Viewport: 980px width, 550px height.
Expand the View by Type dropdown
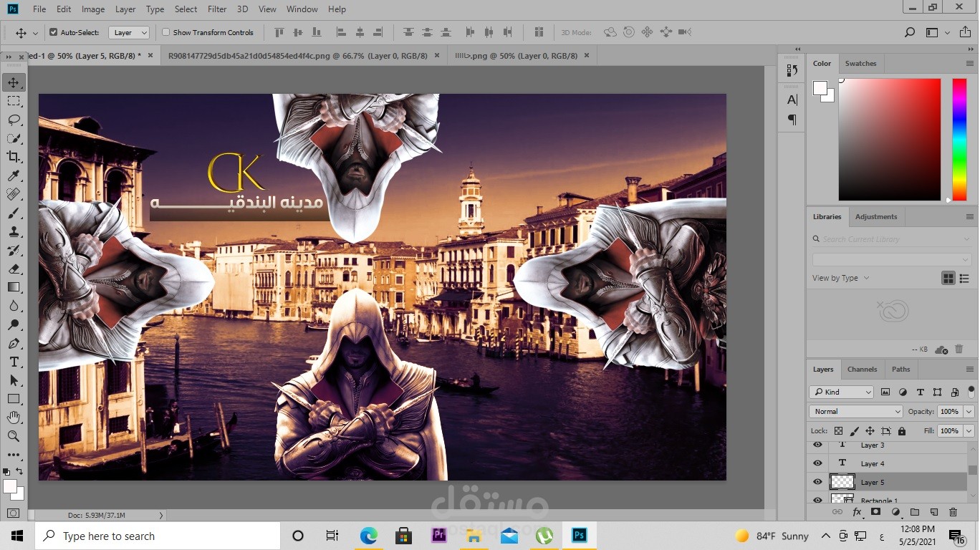pyautogui.click(x=841, y=278)
